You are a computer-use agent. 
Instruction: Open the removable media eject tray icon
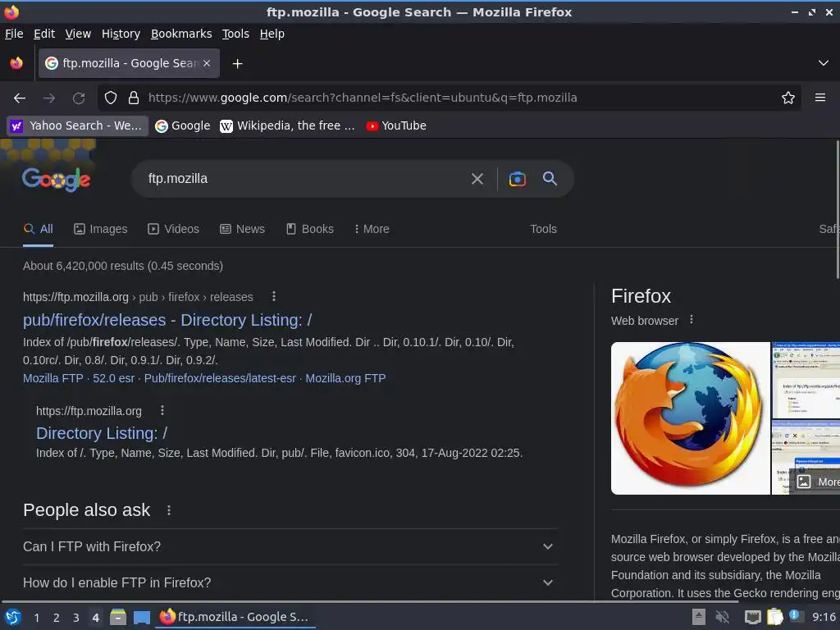pyautogui.click(x=699, y=617)
